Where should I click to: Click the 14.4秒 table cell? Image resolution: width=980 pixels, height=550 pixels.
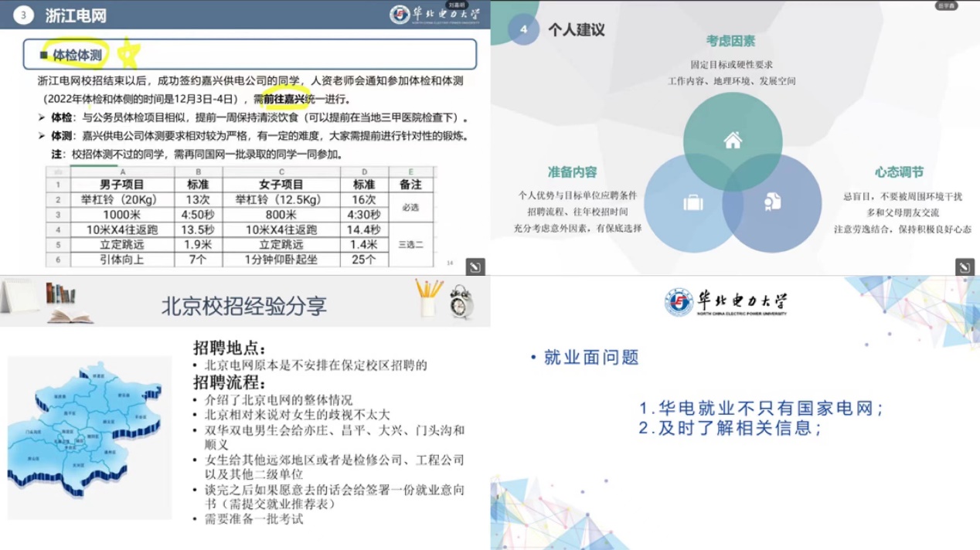point(364,229)
